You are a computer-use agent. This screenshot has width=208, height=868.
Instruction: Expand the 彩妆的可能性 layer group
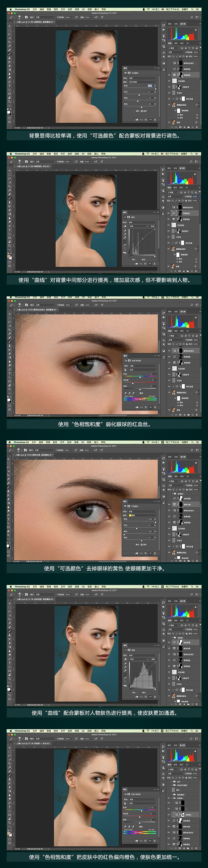[x=172, y=785]
